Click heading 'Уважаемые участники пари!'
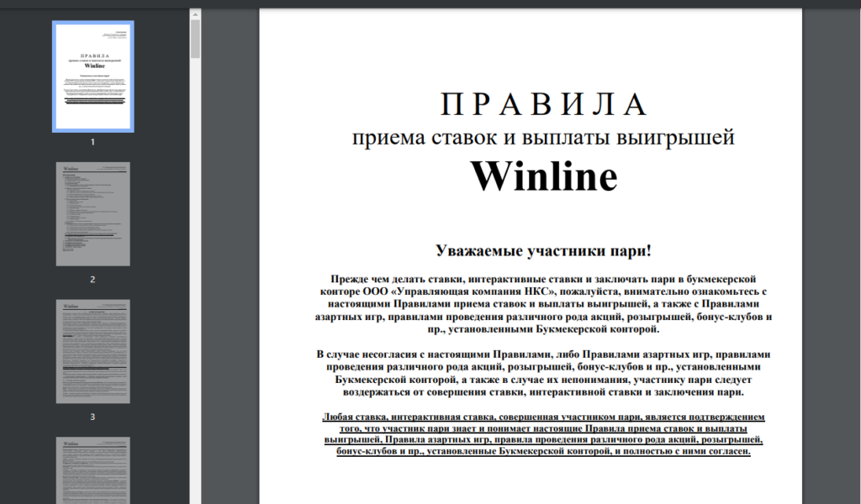Viewport: 861px width, 504px height. pos(544,250)
